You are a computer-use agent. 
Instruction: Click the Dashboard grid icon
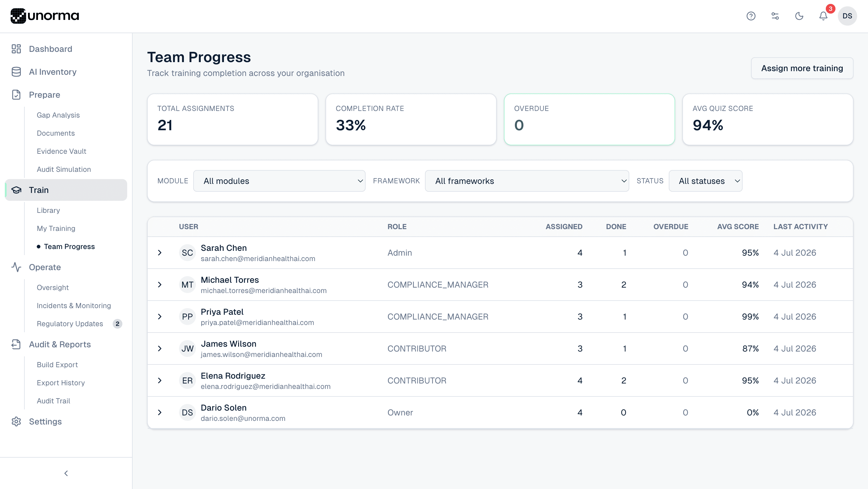click(x=16, y=49)
